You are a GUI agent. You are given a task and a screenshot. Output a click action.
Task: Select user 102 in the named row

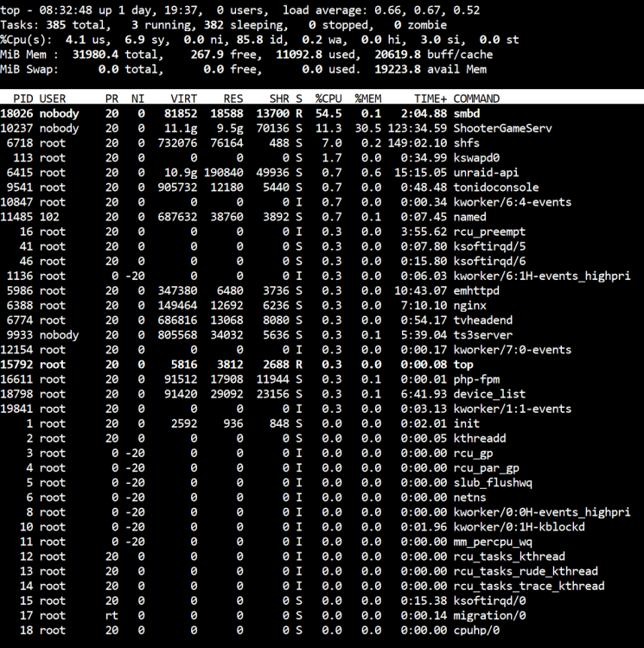point(49,217)
